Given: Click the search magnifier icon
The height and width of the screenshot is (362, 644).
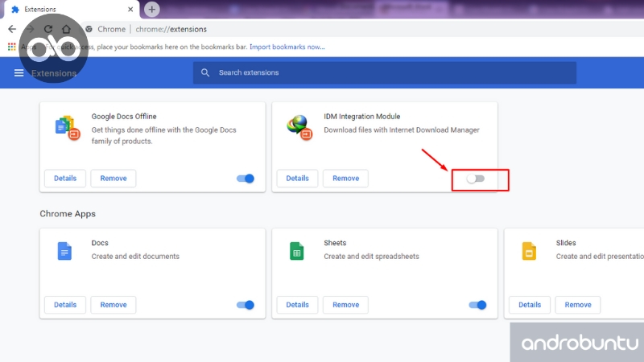Looking at the screenshot, I should pyautogui.click(x=206, y=73).
